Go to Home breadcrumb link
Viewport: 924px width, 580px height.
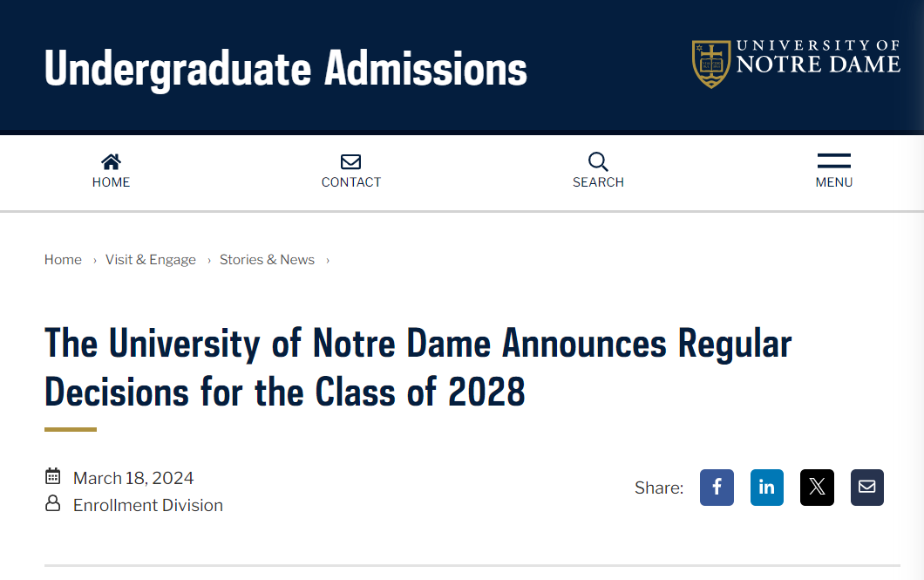[x=63, y=260]
